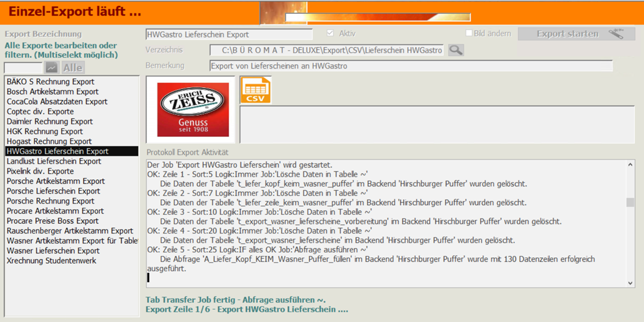Toggle the Aktiv checkbox
This screenshot has width=644, height=322.
point(330,33)
